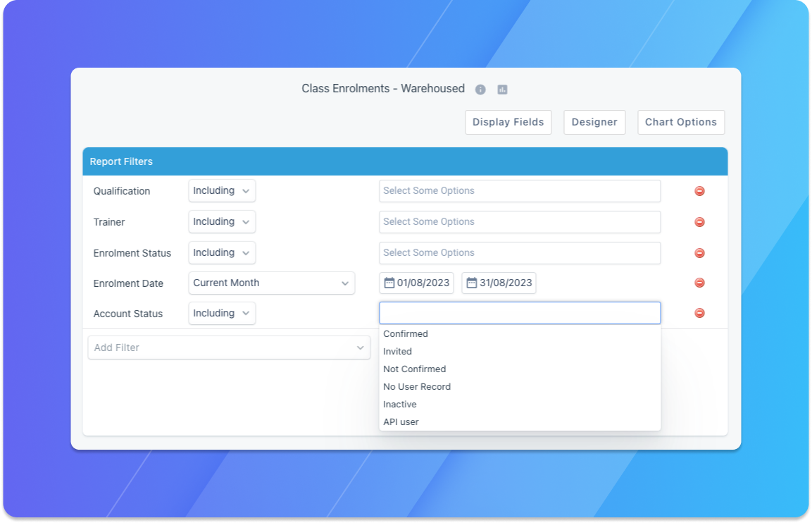
Task: Click the Enrolment Status label
Action: click(x=132, y=253)
